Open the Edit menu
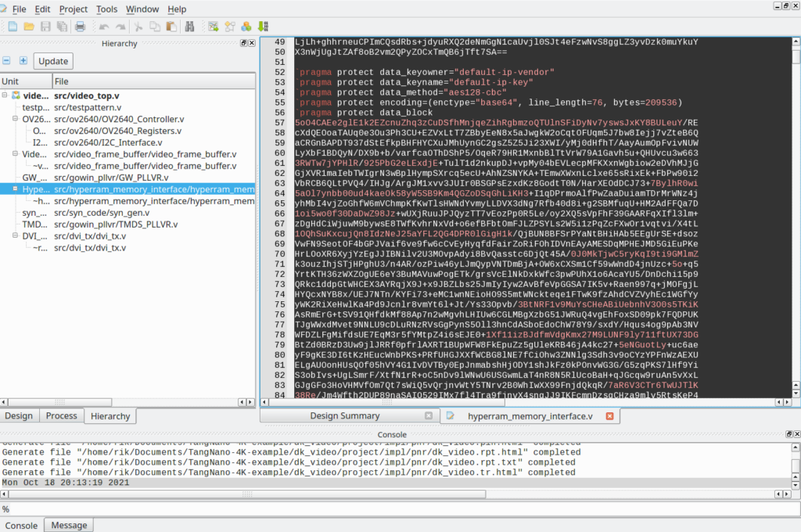 (42, 9)
